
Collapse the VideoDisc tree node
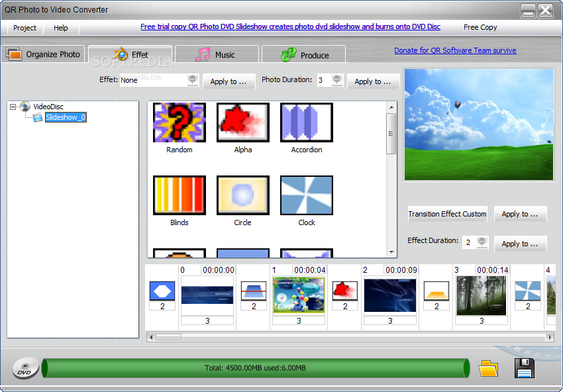pyautogui.click(x=13, y=107)
